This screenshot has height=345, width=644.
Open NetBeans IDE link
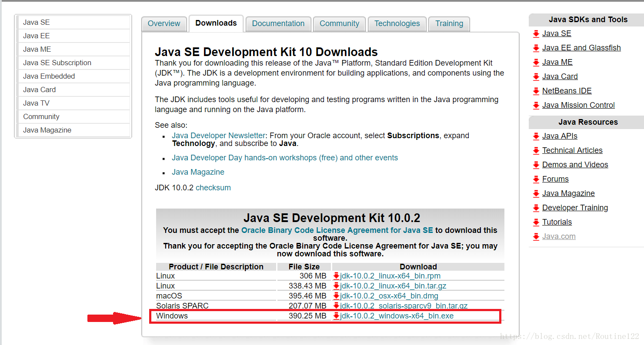point(567,91)
